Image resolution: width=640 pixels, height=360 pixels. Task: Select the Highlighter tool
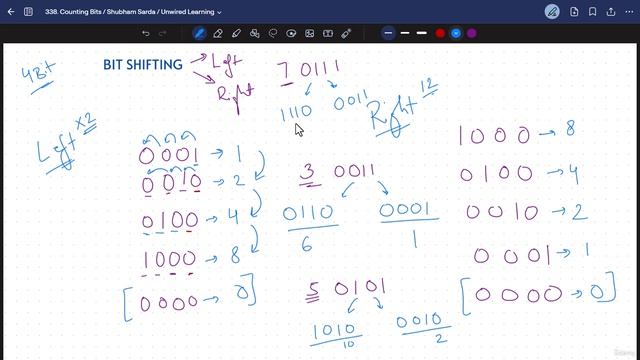(236, 33)
